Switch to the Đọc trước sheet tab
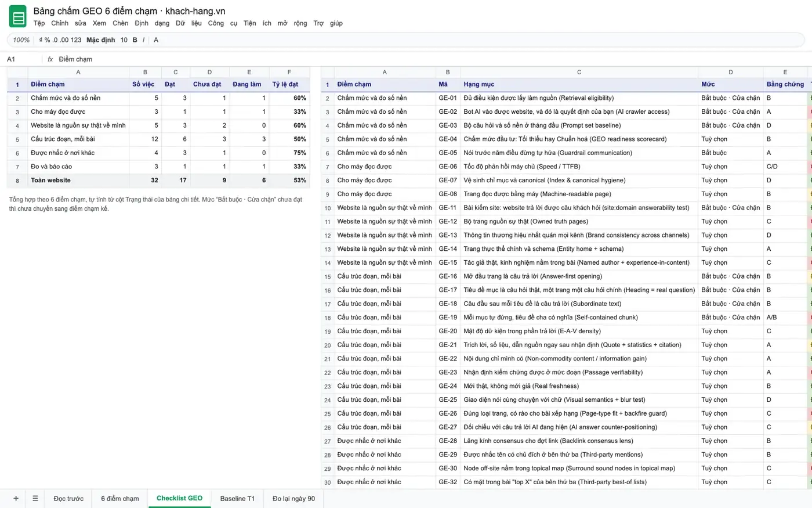 coord(68,498)
